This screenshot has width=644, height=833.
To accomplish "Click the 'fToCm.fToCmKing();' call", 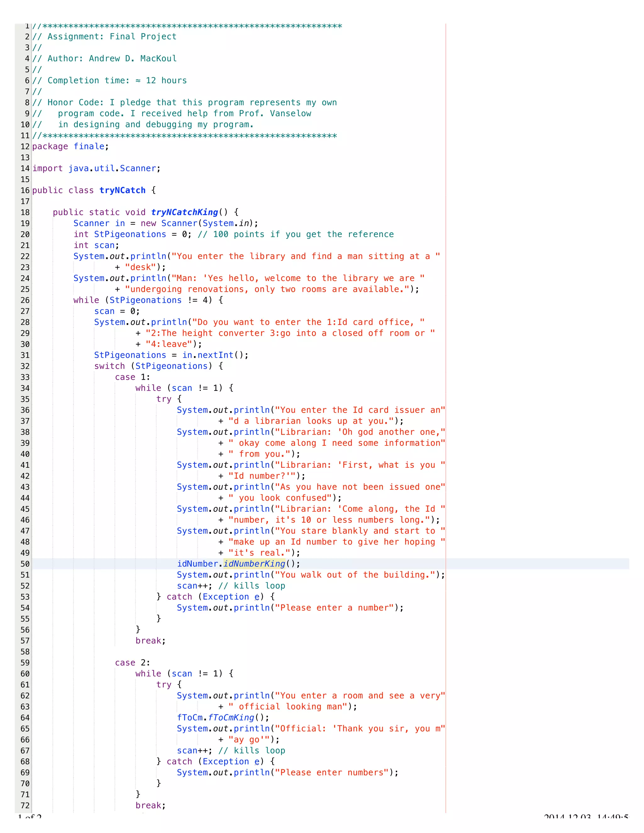I will (x=223, y=717).
